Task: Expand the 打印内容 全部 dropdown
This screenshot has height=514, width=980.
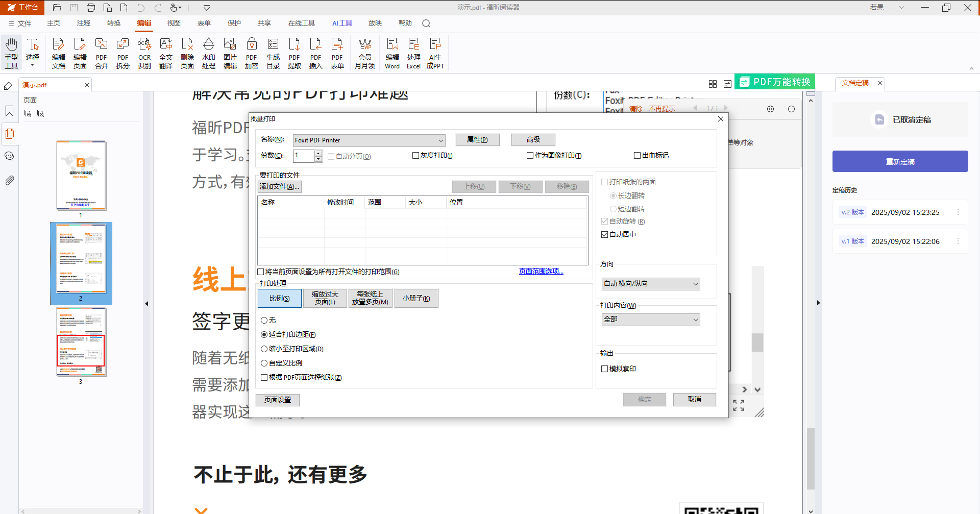Action: point(651,320)
